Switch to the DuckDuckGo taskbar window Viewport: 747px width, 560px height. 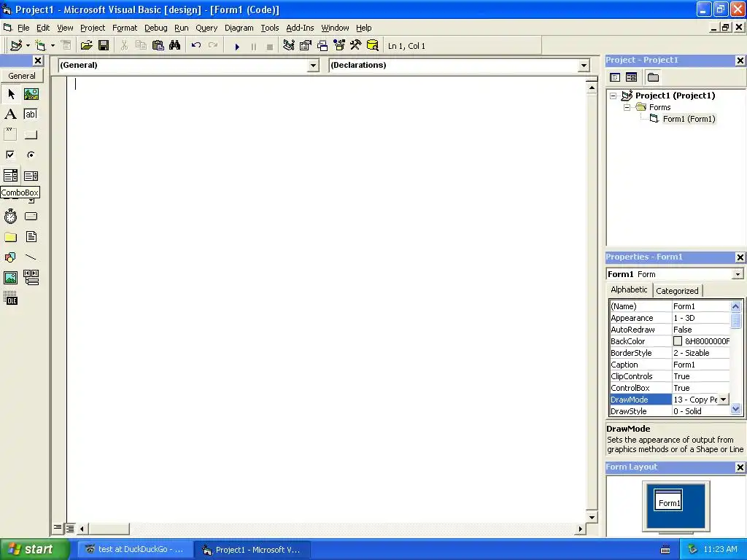point(134,550)
